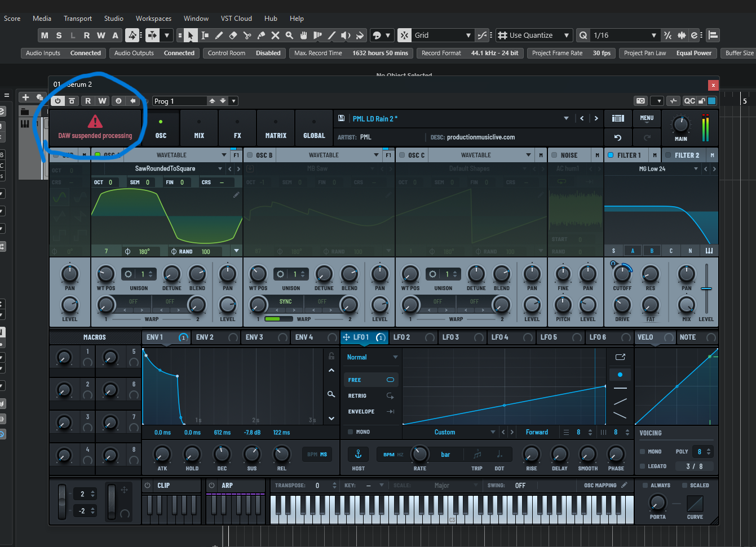Select the Zoom magnifier tool
756x547 pixels.
[x=289, y=35]
